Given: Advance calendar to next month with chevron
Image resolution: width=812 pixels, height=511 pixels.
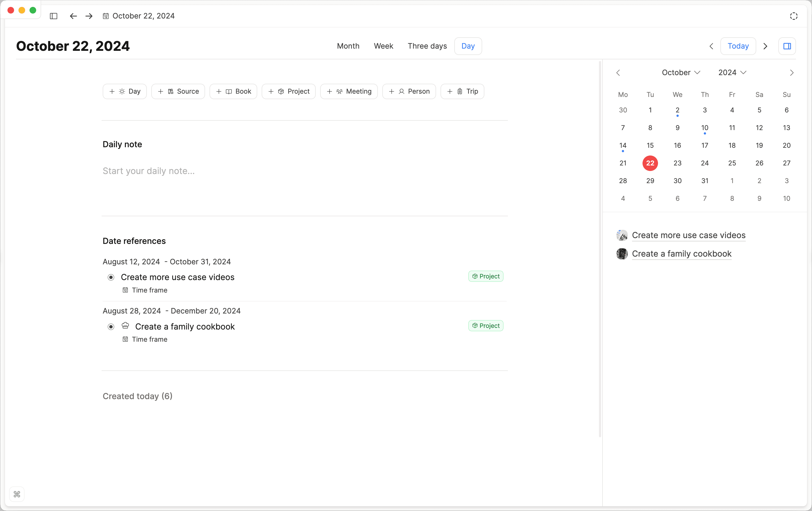Looking at the screenshot, I should (791, 73).
